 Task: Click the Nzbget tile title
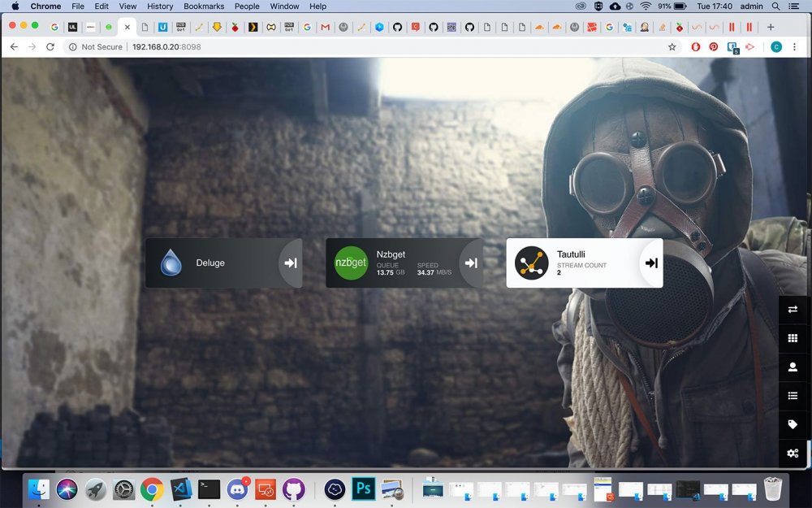(x=391, y=254)
